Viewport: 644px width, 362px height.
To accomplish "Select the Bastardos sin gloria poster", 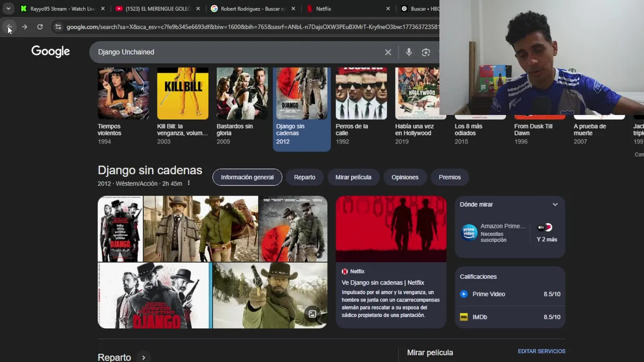I will (242, 94).
